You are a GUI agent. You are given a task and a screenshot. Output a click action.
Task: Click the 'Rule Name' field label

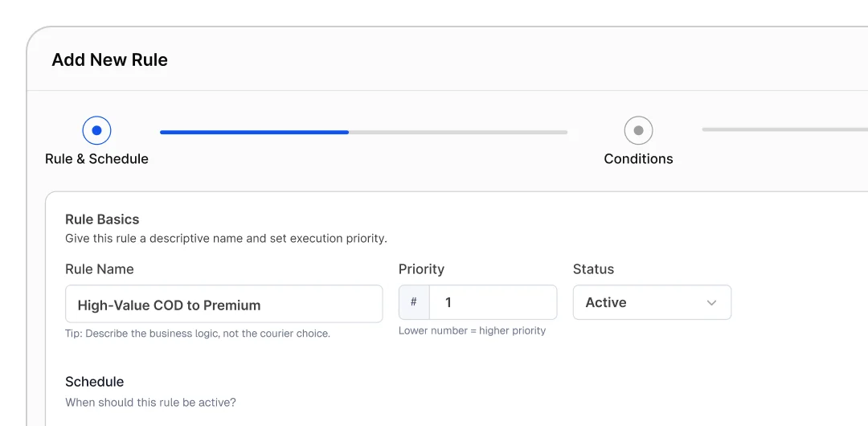point(100,269)
